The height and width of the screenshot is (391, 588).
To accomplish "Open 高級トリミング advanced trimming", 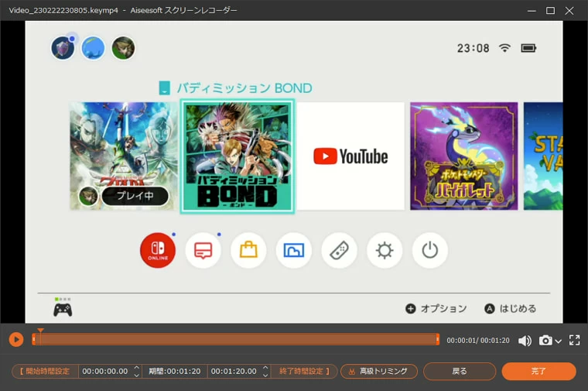I will pyautogui.click(x=379, y=371).
